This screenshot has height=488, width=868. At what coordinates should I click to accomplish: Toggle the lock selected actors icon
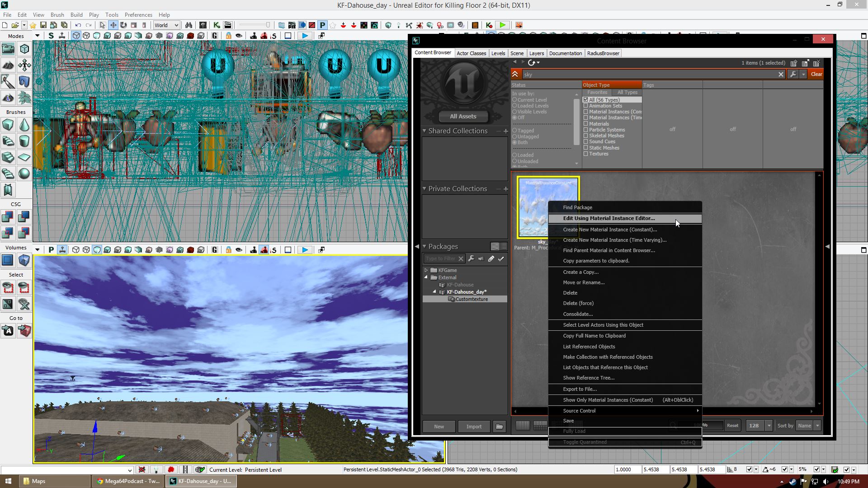click(x=228, y=36)
